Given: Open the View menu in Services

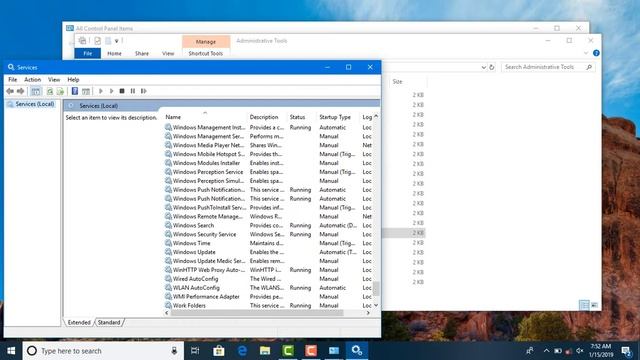Looking at the screenshot, I should pyautogui.click(x=54, y=80).
